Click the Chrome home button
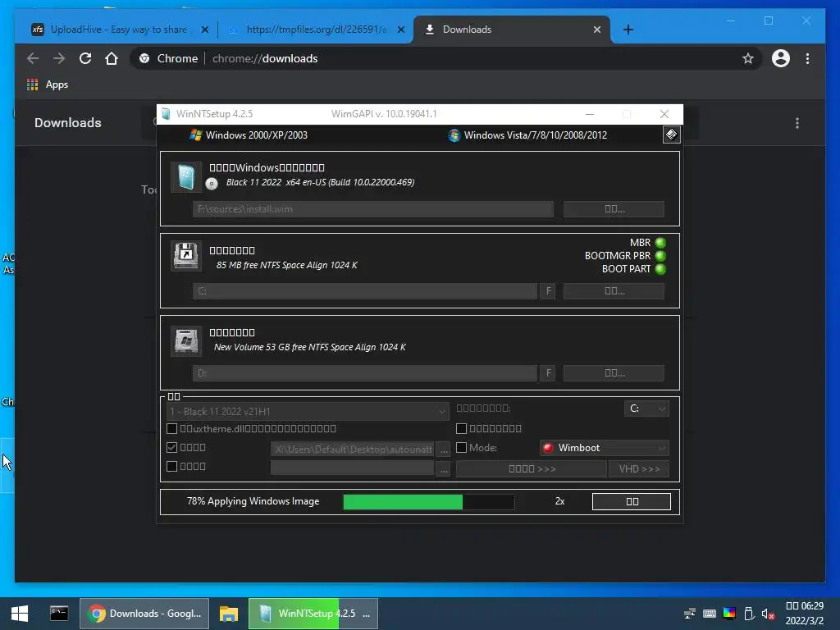This screenshot has width=840, height=630. coord(112,58)
